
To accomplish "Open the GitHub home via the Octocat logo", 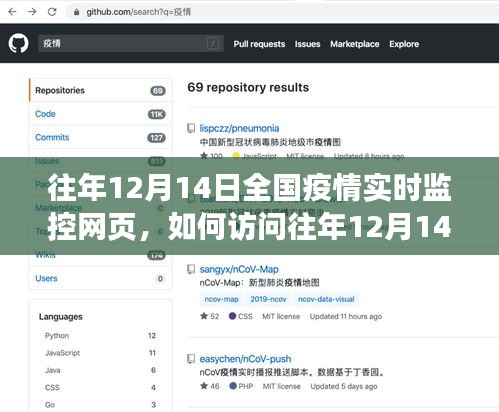I will (x=18, y=43).
